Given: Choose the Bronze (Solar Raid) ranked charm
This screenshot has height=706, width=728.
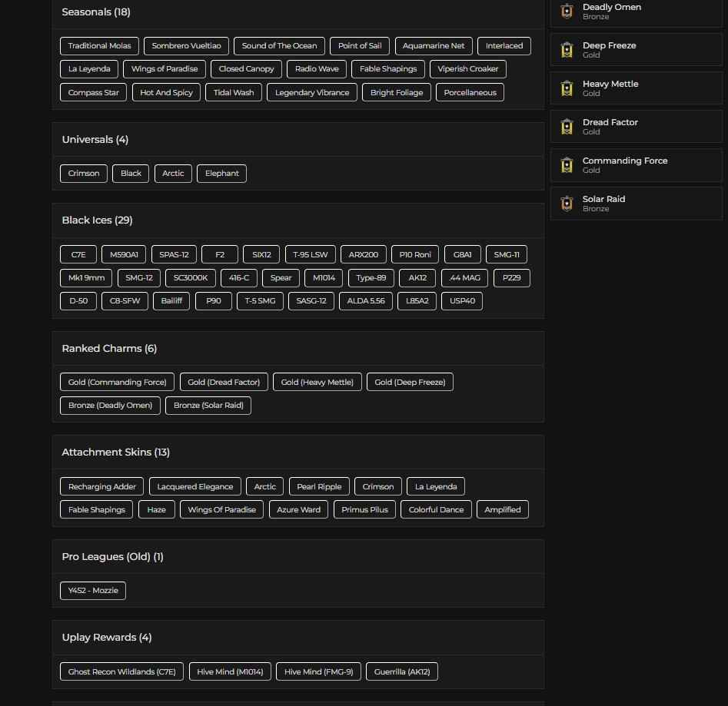Looking at the screenshot, I should (208, 405).
